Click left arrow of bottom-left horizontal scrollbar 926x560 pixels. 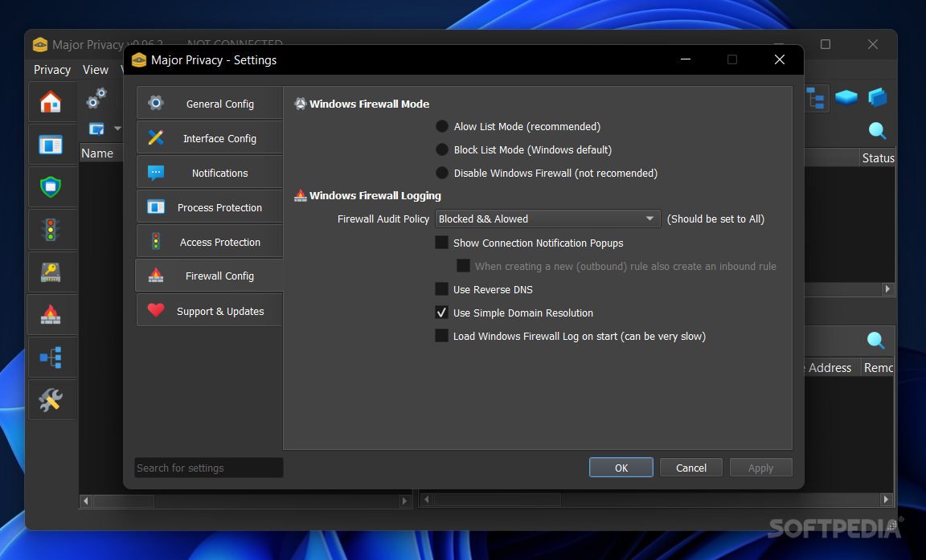(x=86, y=501)
